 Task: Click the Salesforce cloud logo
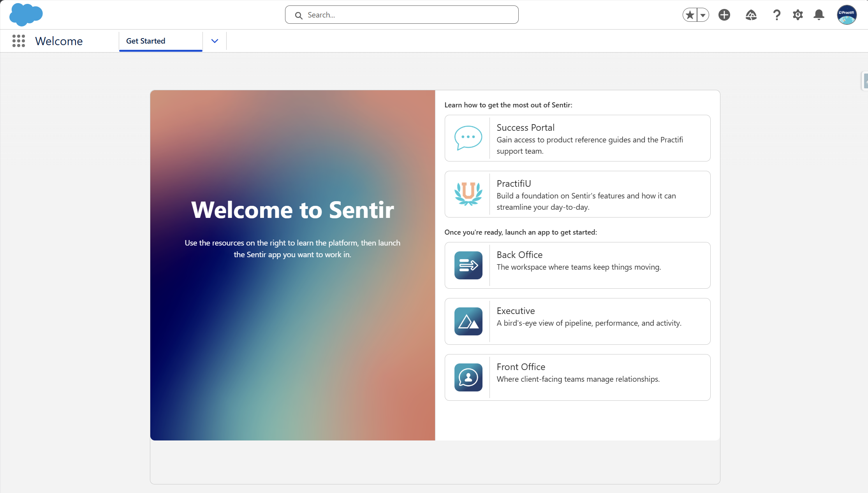[26, 15]
